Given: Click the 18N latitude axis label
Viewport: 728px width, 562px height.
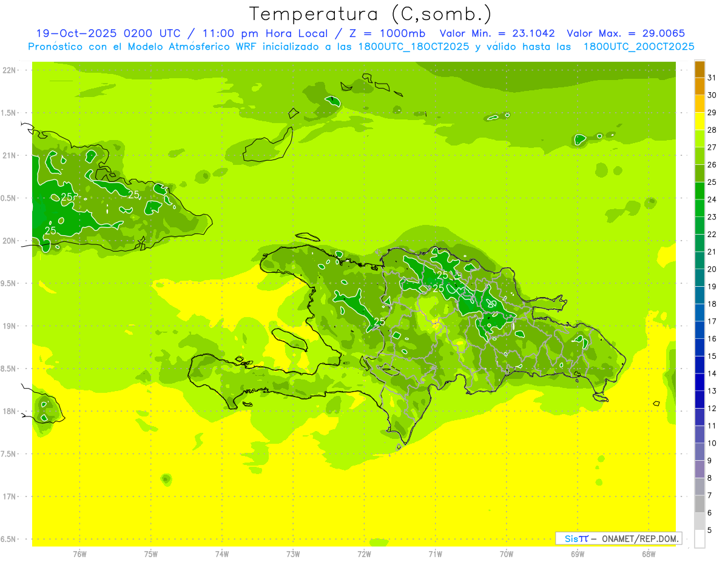Looking at the screenshot, I should tap(9, 411).
